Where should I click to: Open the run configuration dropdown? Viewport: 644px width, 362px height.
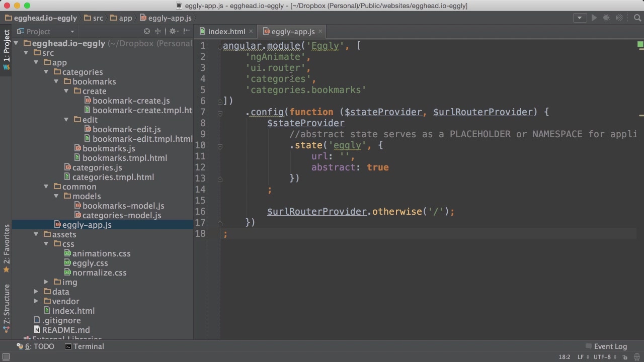pos(580,18)
